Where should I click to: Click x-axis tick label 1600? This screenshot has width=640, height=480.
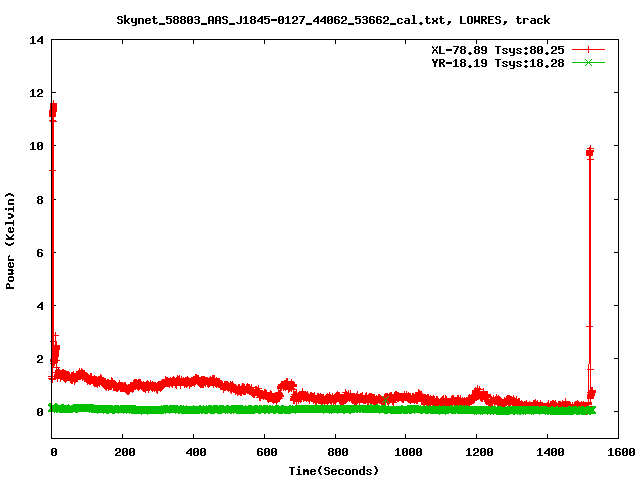pos(621,452)
